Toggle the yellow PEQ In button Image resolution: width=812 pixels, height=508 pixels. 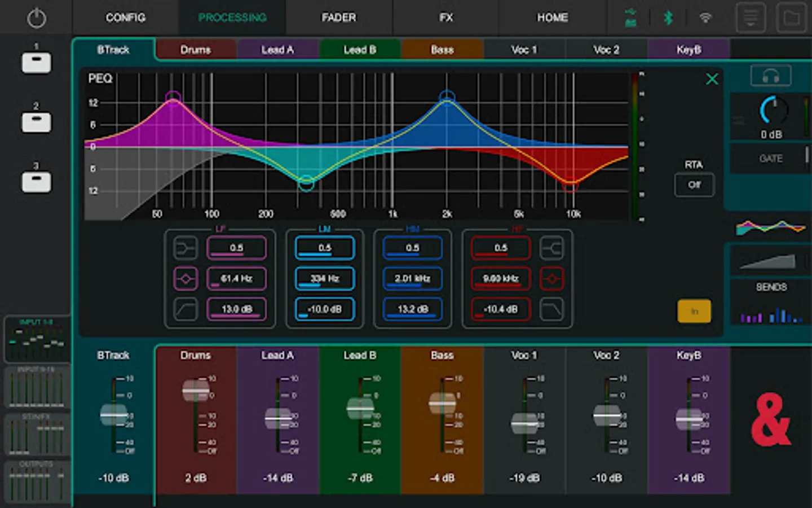[x=694, y=311]
